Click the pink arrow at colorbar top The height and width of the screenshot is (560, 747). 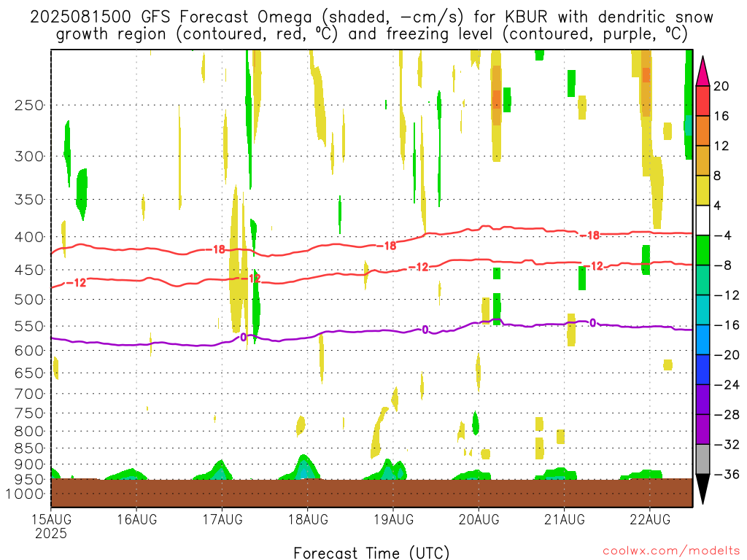tap(703, 71)
